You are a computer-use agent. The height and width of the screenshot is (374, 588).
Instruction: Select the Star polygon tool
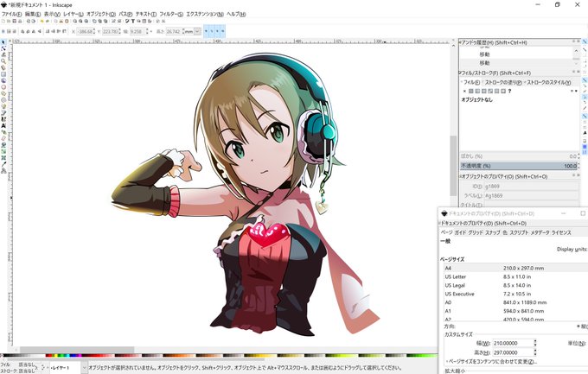point(3,93)
